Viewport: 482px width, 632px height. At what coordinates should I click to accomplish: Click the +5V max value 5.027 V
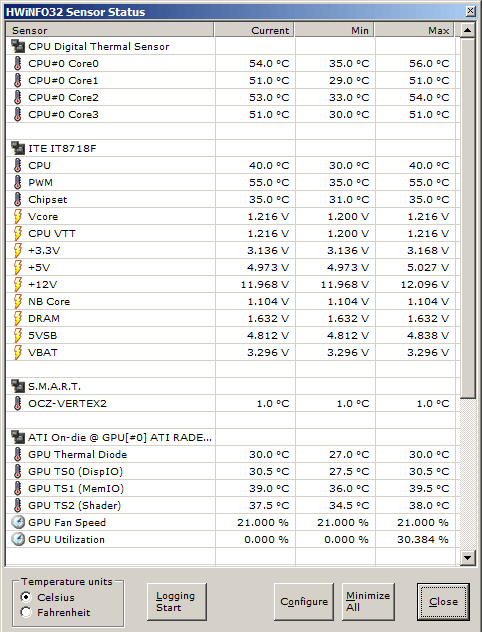(428, 267)
